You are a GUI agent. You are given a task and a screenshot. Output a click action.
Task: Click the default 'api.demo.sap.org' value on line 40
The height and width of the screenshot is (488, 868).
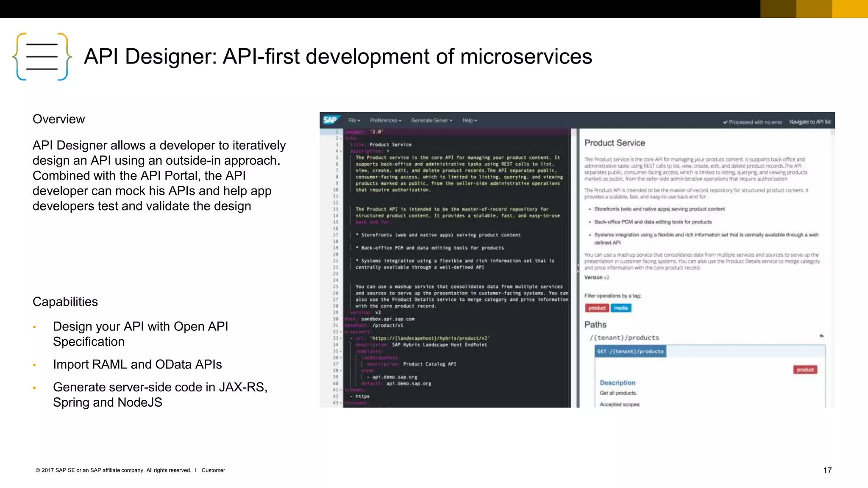coord(409,384)
